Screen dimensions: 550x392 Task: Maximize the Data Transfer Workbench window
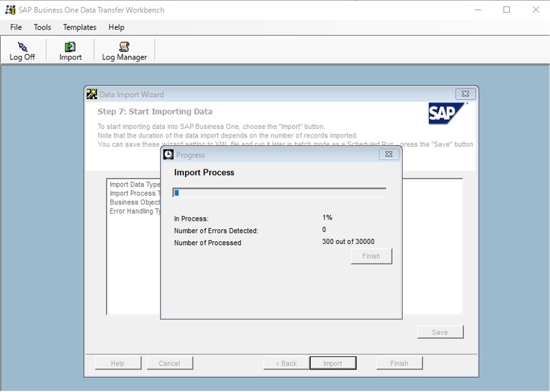point(506,10)
